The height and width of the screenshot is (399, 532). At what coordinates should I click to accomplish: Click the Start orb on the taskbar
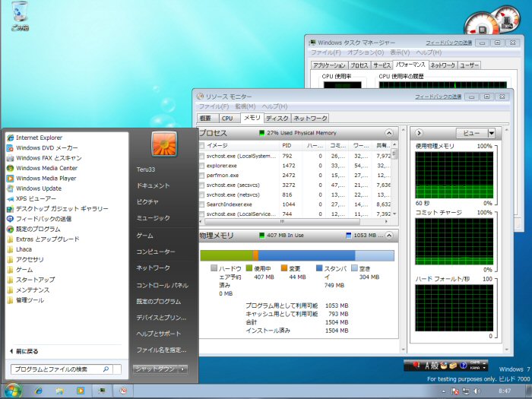(x=13, y=391)
